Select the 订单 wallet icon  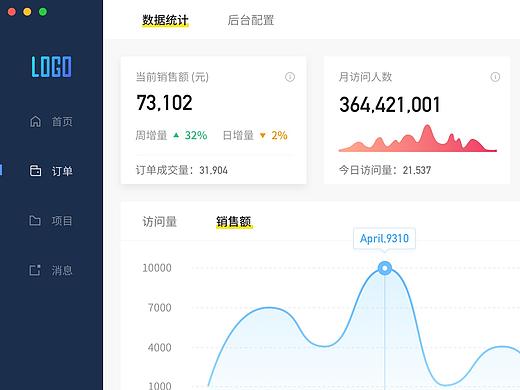pyautogui.click(x=35, y=171)
